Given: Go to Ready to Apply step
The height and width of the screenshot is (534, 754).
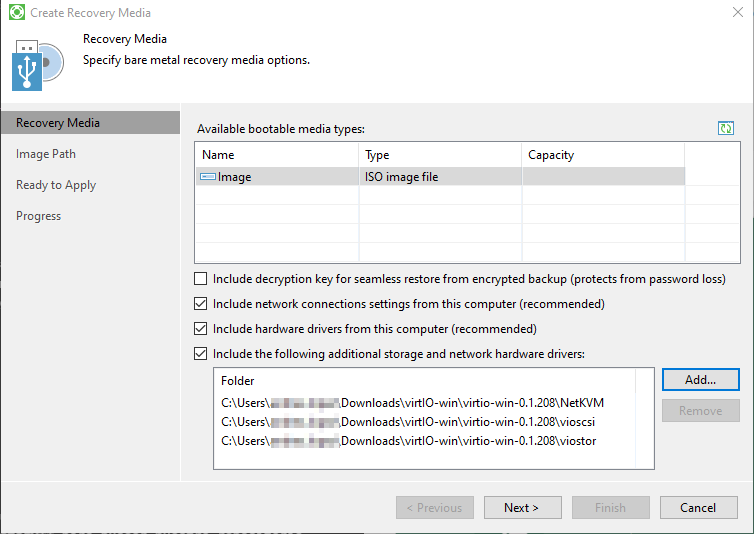Looking at the screenshot, I should 56,185.
